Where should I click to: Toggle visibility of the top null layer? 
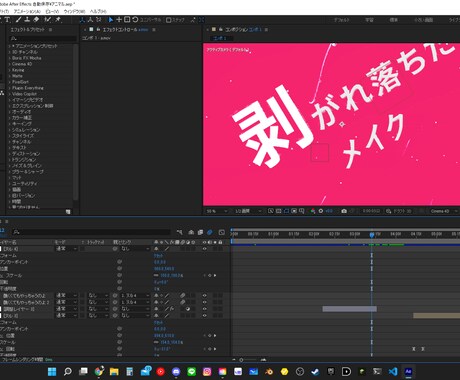[204, 249]
